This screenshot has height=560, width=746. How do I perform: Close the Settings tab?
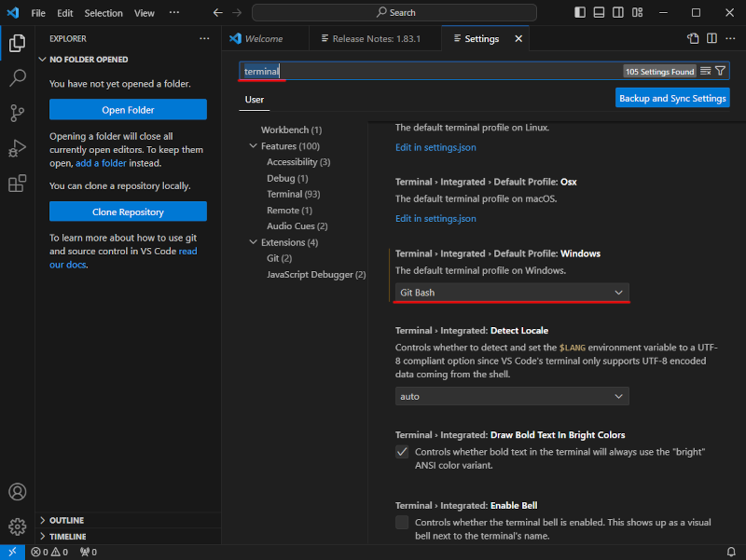(x=518, y=38)
